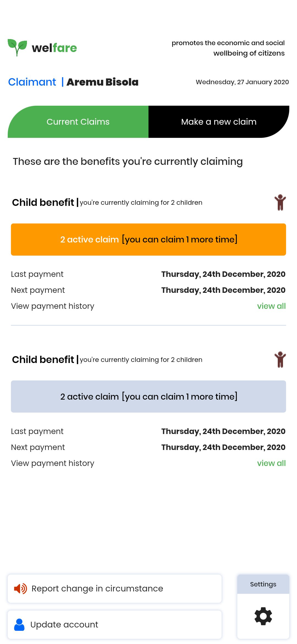The image size is (297, 644).
Task: Switch to the Current Claims tab
Action: tap(78, 122)
